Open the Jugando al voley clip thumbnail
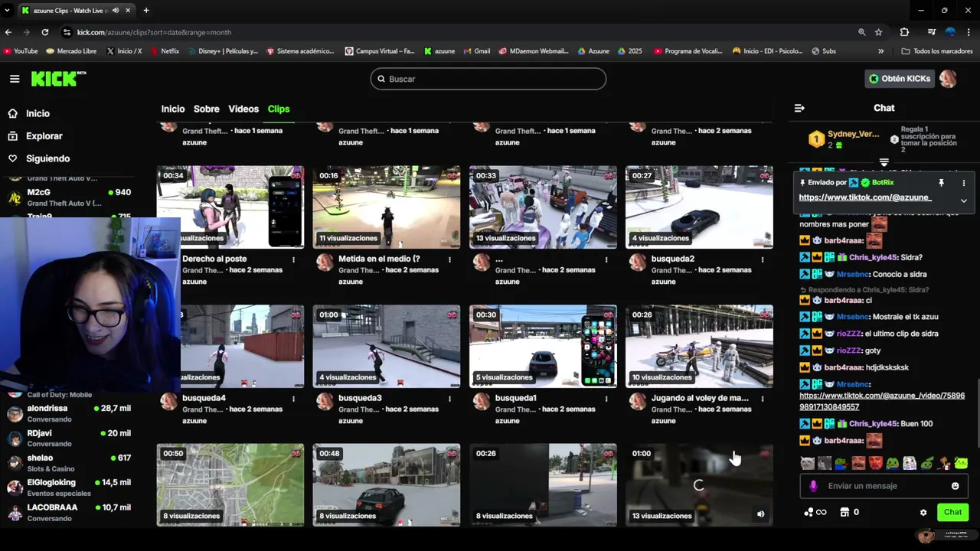 tap(699, 346)
